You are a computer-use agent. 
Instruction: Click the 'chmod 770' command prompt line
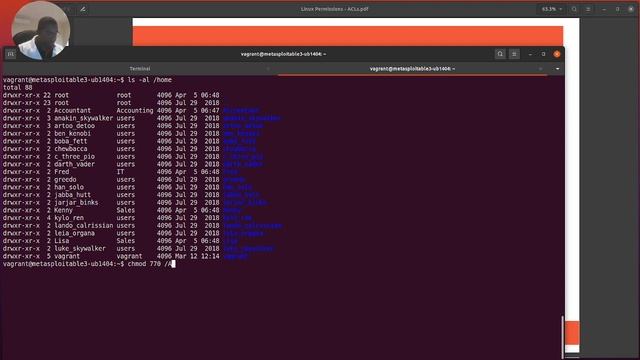(89, 264)
